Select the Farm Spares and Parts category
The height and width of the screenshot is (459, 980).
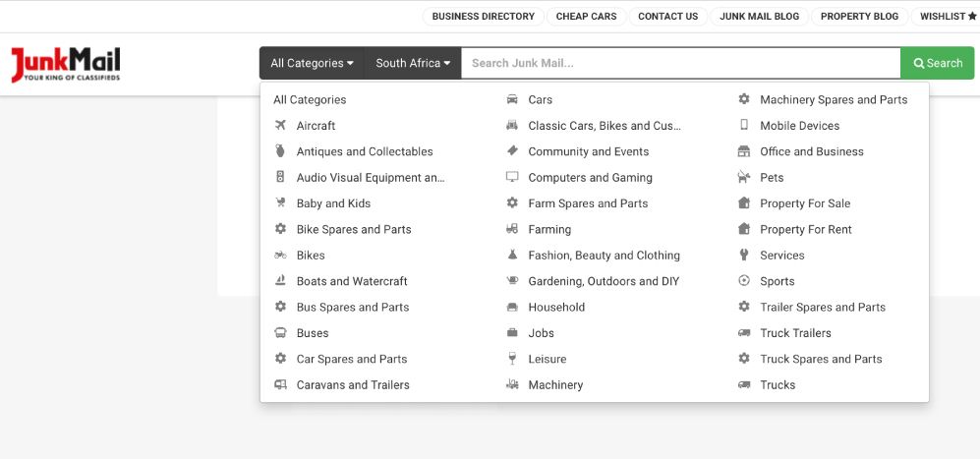click(x=588, y=203)
